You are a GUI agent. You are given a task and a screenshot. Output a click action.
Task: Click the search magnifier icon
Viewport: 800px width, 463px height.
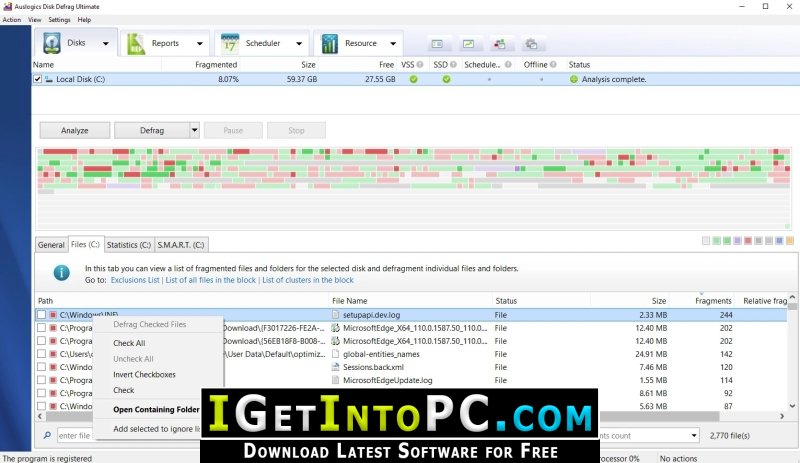pos(47,435)
